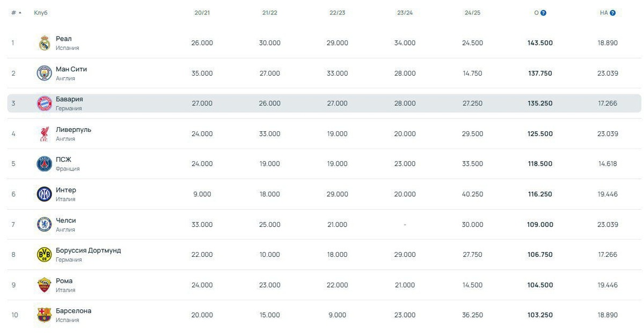Click the Liverpool club crest

click(x=44, y=134)
